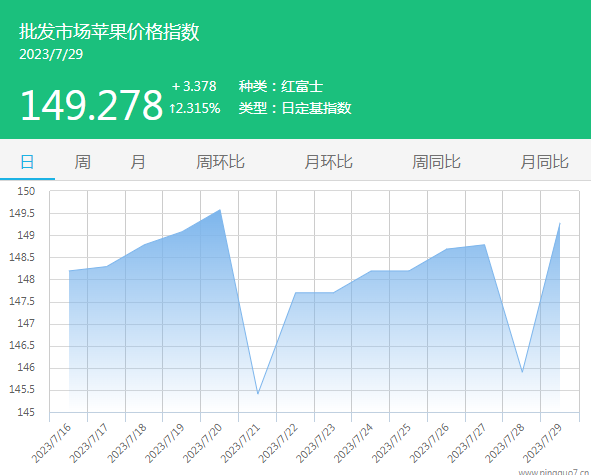Click the 2023/7/28 dip data point

tap(522, 372)
